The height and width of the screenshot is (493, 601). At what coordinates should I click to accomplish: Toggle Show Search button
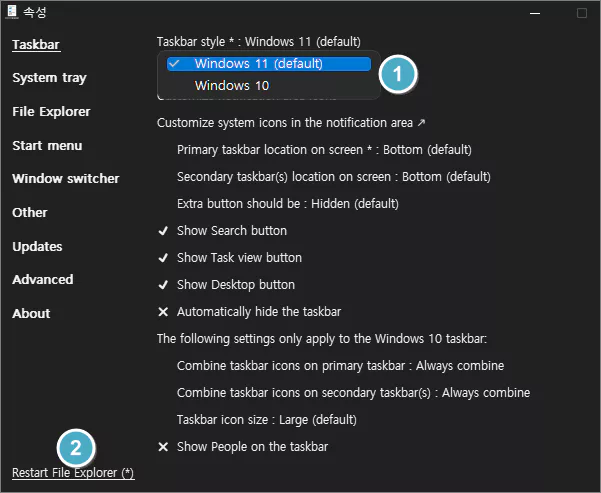[x=223, y=231]
